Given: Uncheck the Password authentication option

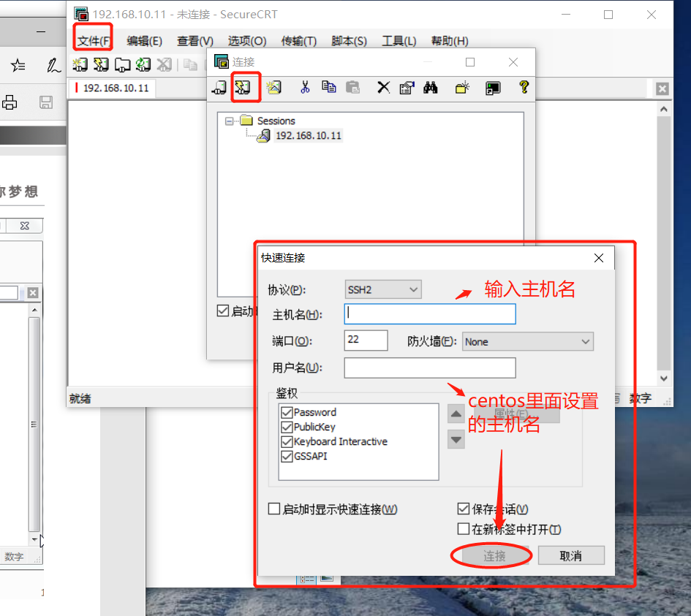Looking at the screenshot, I should coord(287,412).
